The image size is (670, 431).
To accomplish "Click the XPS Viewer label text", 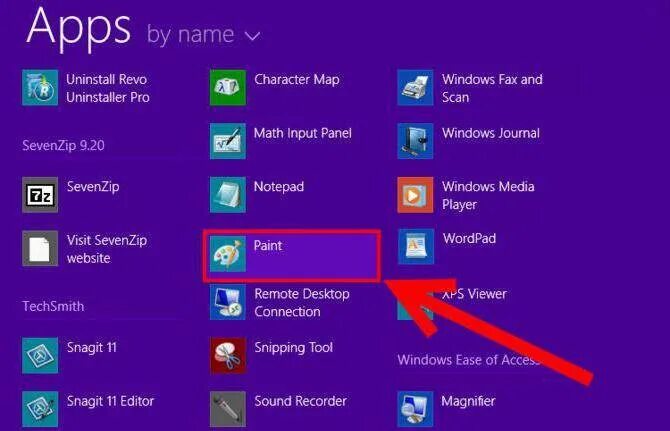I will pyautogui.click(x=474, y=294).
